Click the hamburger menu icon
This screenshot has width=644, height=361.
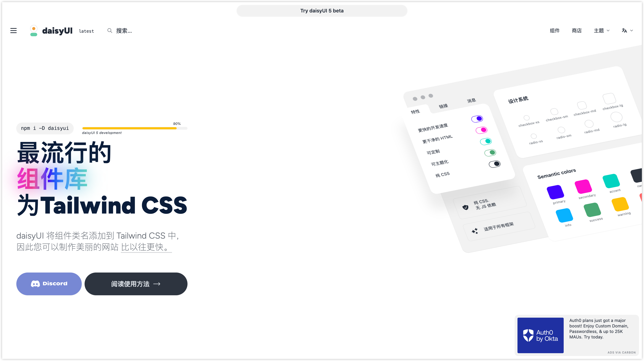tap(13, 31)
